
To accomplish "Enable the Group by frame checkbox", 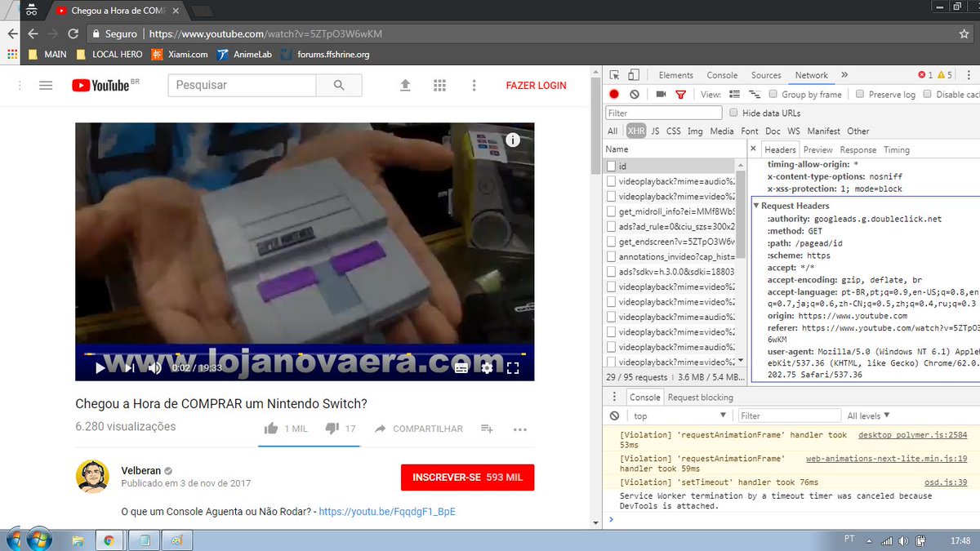I will (x=775, y=95).
